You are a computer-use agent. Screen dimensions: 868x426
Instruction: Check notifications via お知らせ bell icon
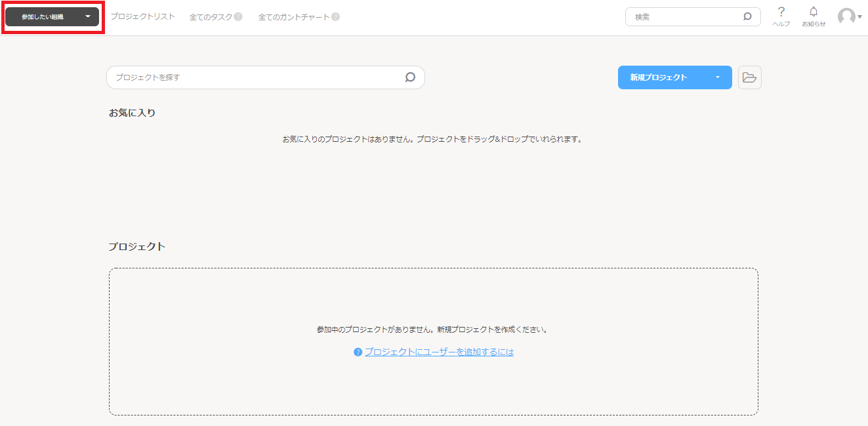[x=813, y=16]
